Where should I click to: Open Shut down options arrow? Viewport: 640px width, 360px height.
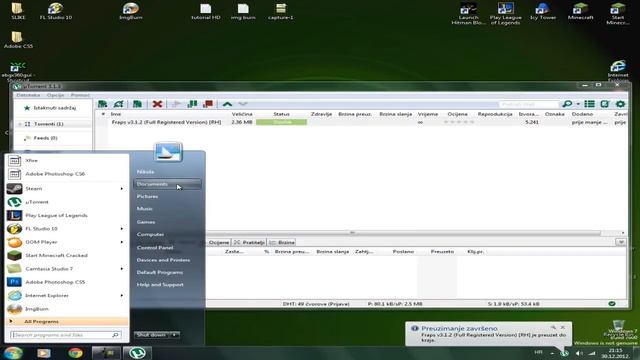[174, 335]
